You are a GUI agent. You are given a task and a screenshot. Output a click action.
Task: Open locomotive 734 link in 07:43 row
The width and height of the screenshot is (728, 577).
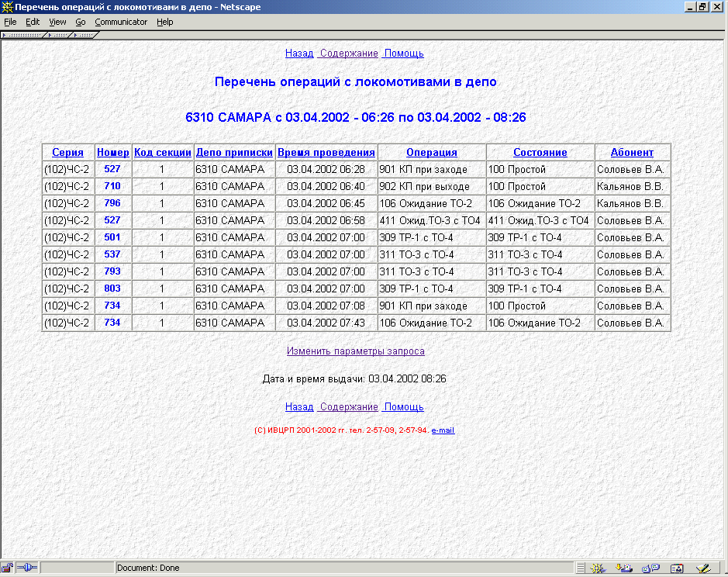(x=112, y=323)
